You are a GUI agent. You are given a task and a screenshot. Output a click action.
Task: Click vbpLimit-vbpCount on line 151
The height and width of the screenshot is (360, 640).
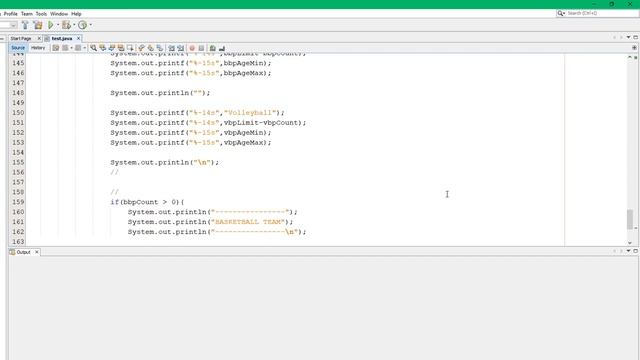(262, 123)
